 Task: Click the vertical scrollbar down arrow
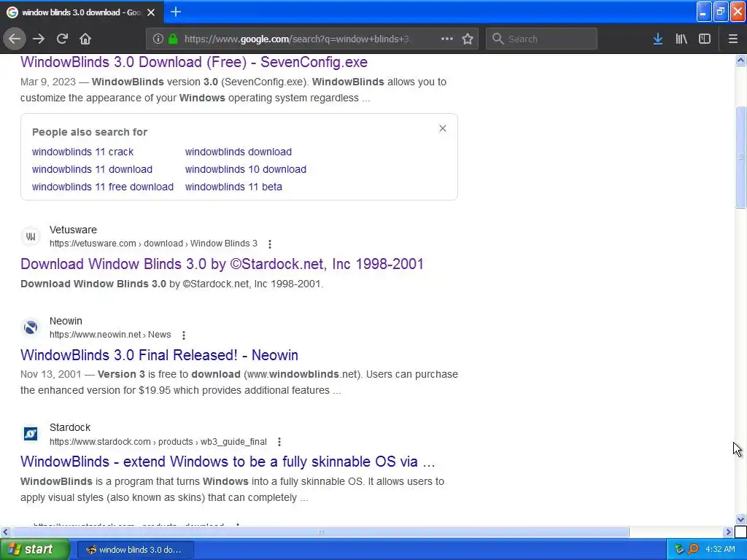pos(740,519)
